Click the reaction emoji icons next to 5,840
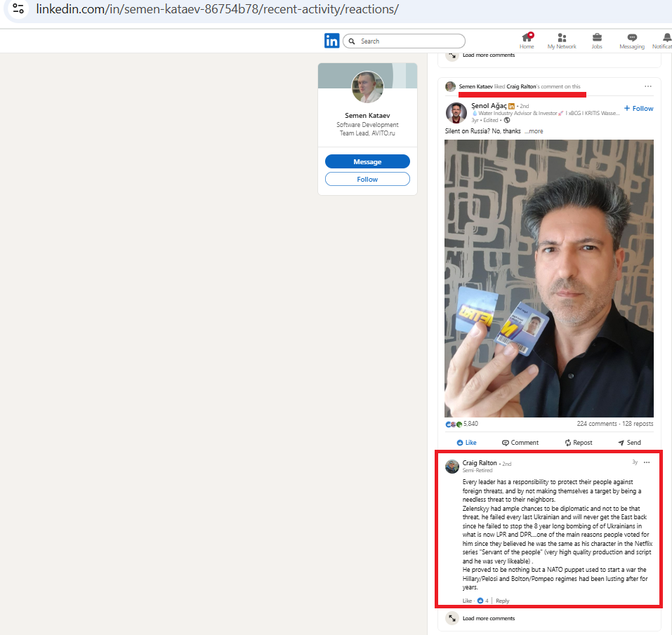This screenshot has height=635, width=672. coord(454,425)
